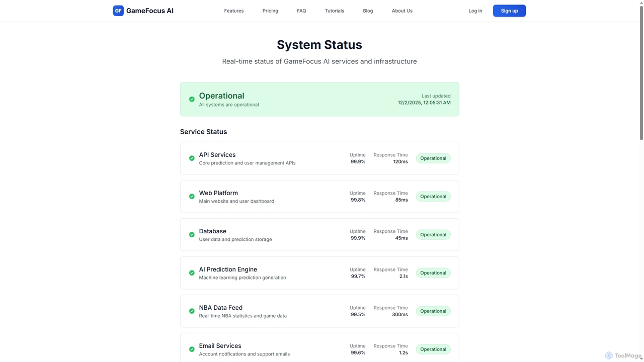
Task: Click the 99.6% uptime value
Action: 358,353
